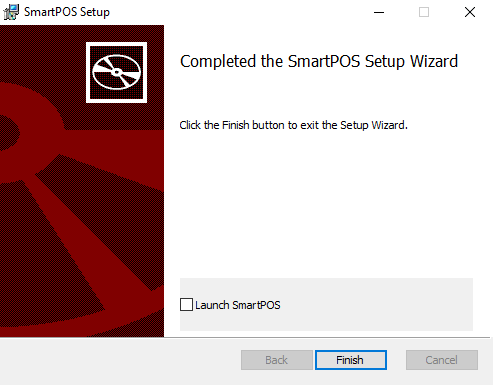
Task: Click the Finish button
Action: (351, 360)
